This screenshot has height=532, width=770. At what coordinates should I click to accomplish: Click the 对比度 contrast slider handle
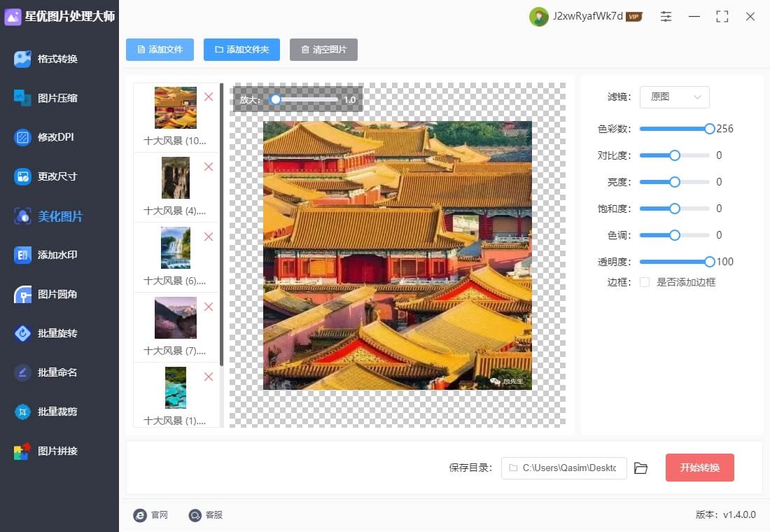point(675,155)
